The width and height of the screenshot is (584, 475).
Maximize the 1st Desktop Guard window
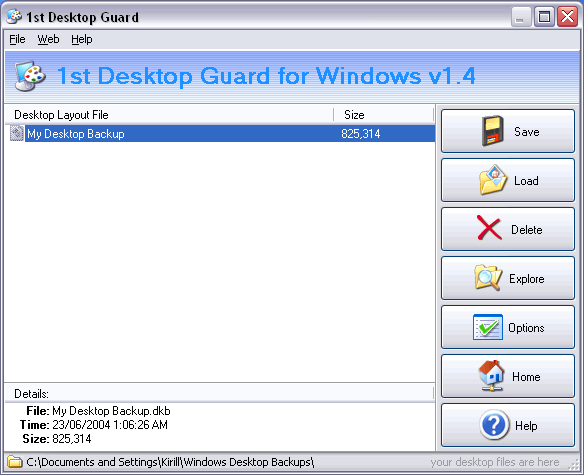coord(544,17)
